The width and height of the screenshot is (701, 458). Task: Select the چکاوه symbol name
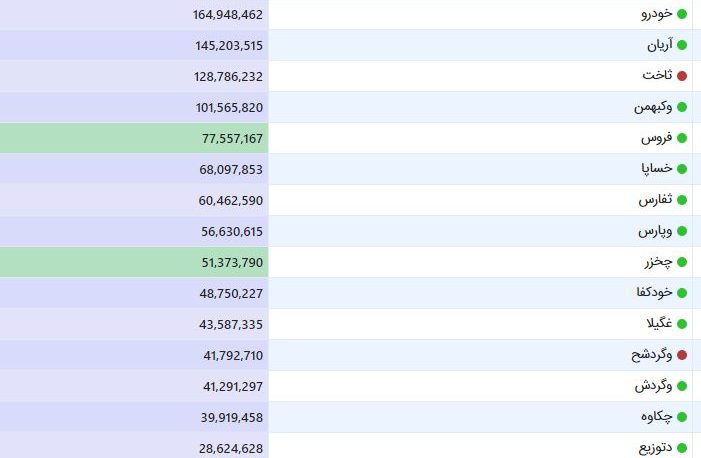pyautogui.click(x=657, y=416)
